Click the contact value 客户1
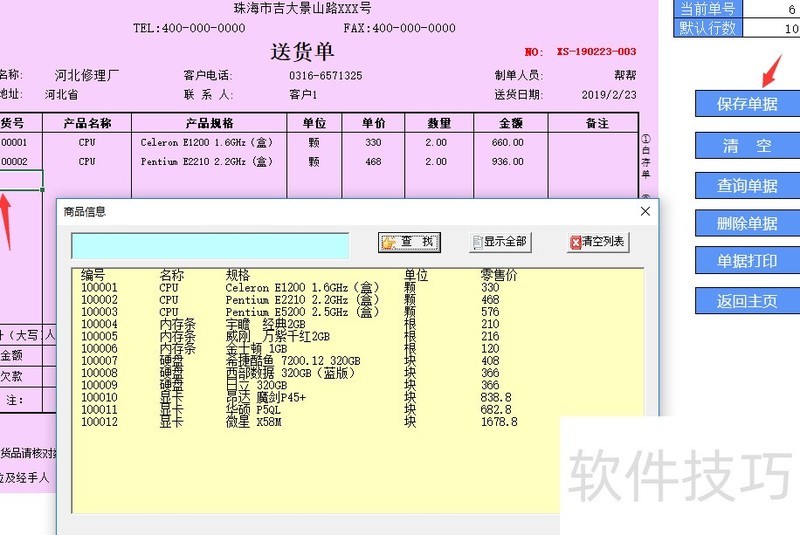This screenshot has height=535, width=800. click(x=303, y=95)
